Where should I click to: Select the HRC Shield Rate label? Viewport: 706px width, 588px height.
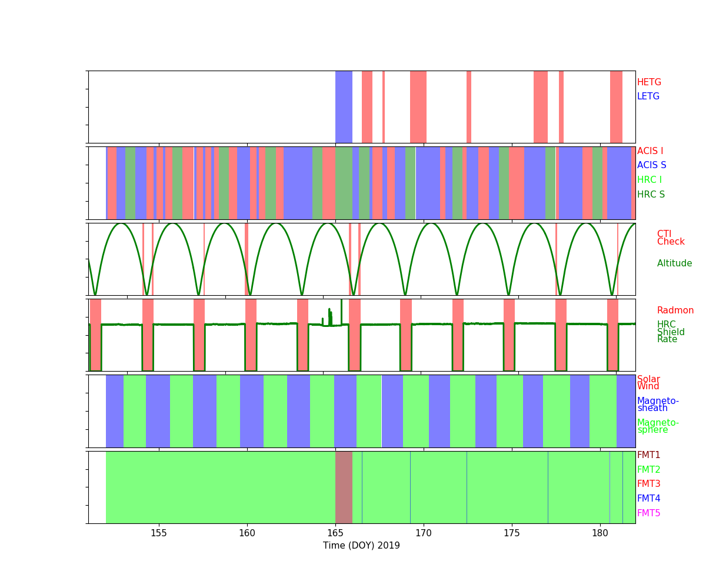(x=667, y=332)
